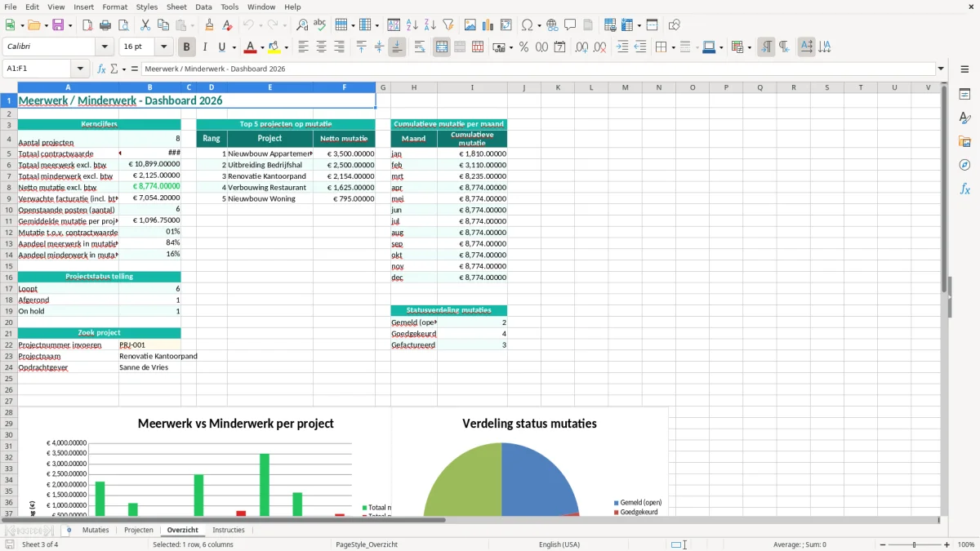Apply the red Font Color swatch
The height and width of the screenshot is (551, 980).
click(x=252, y=47)
